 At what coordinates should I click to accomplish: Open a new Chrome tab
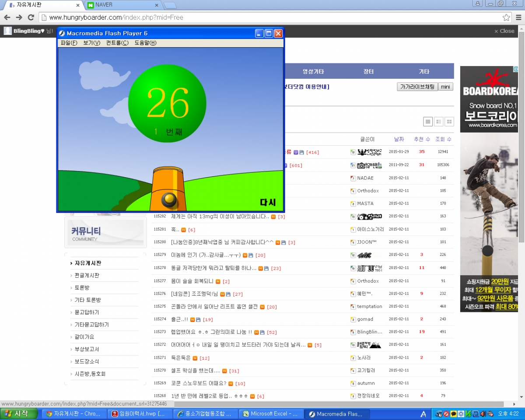pos(170,5)
